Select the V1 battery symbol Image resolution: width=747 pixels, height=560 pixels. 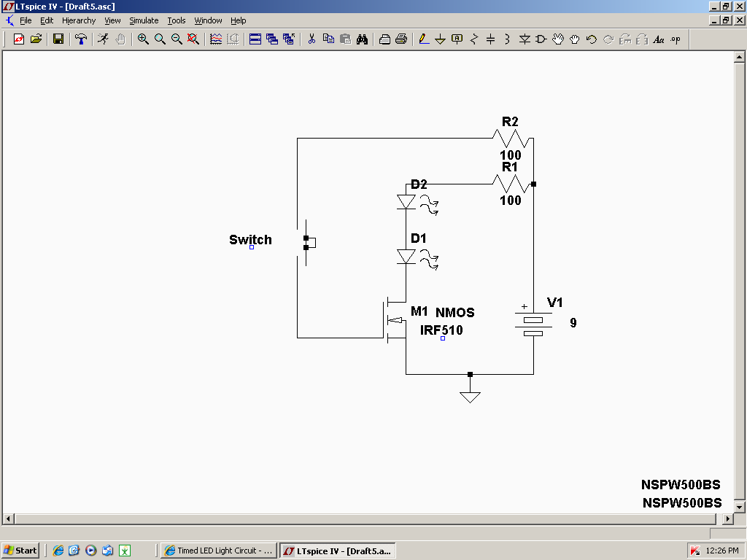533,321
